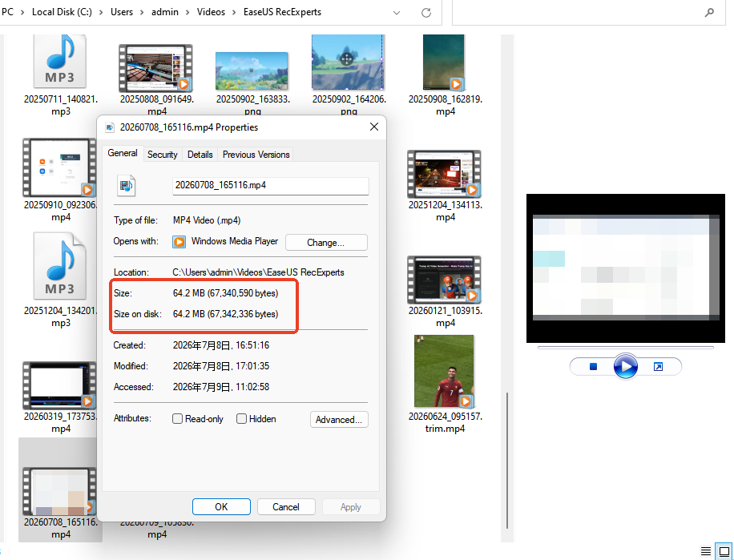Click the Created date 16:51:16
Screen dimensions: 734x560
[x=221, y=345]
